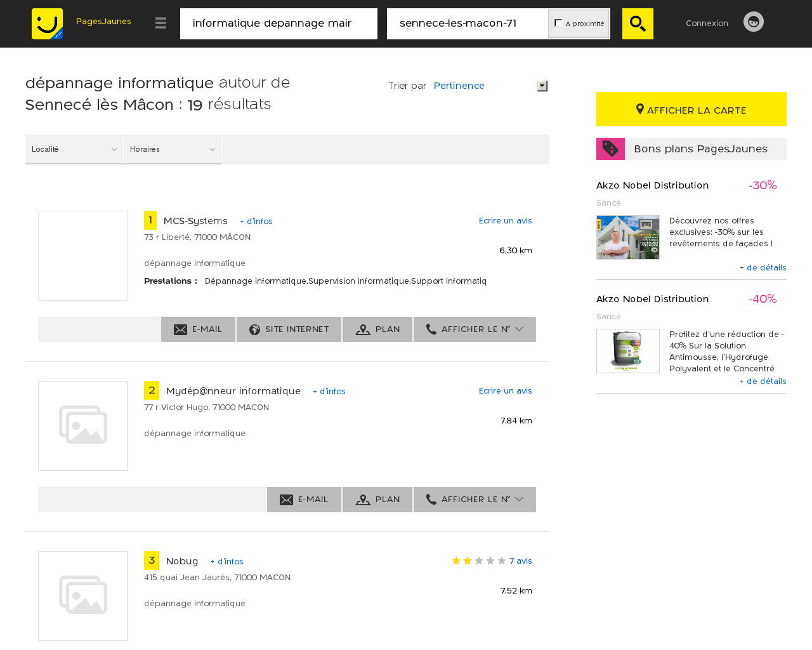The height and width of the screenshot is (650, 812).
Task: Click the map pin icon in Afficher la carte
Action: (x=640, y=110)
